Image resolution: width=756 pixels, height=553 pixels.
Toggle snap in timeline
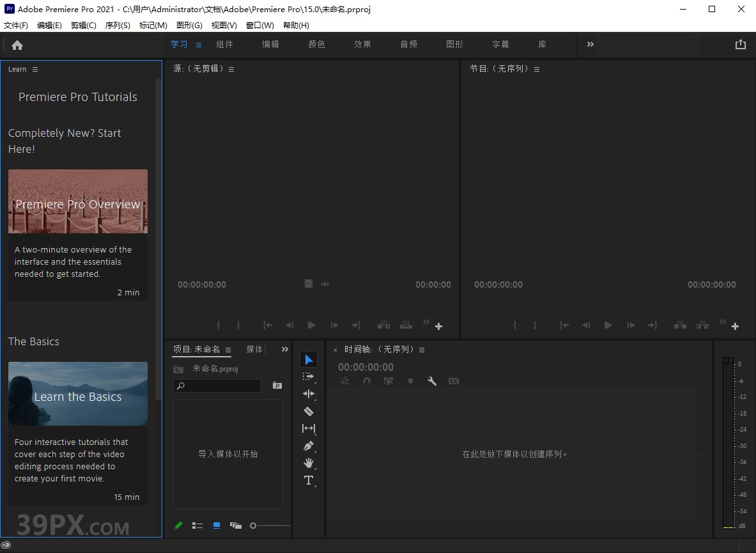tap(367, 381)
